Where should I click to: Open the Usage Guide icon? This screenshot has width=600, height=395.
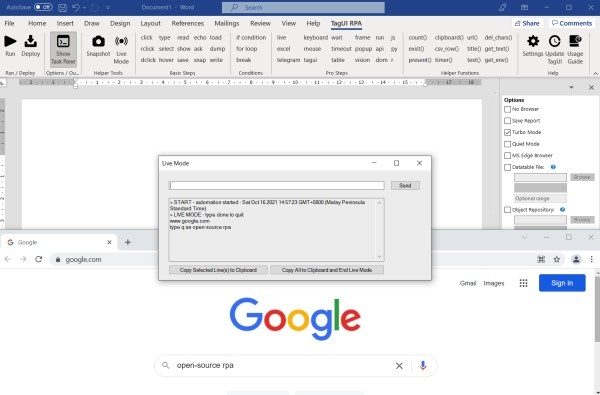[x=575, y=41]
